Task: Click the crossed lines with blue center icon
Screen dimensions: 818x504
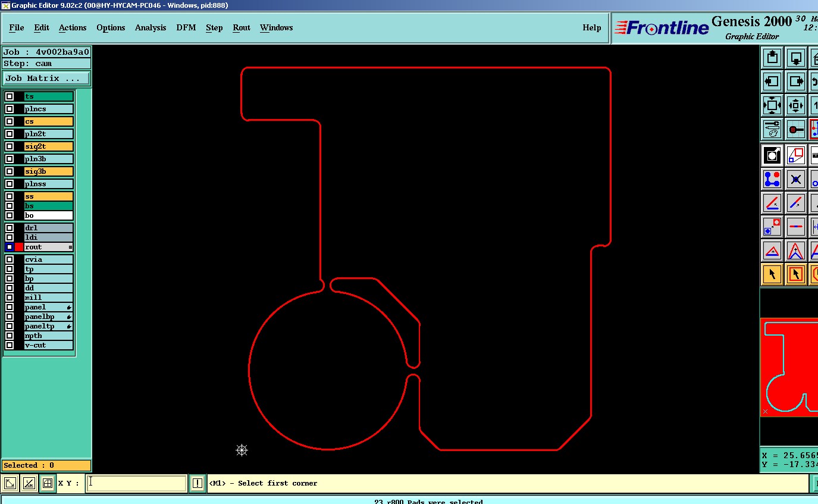Action: click(x=796, y=179)
